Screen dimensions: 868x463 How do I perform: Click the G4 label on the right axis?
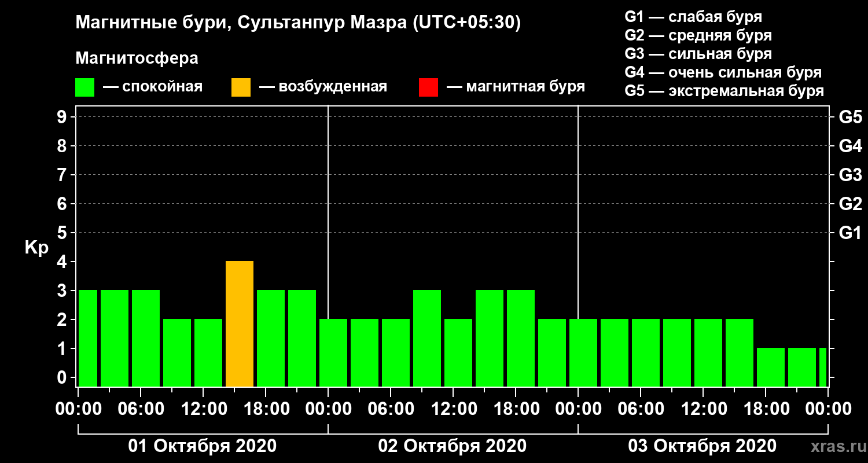click(x=850, y=146)
